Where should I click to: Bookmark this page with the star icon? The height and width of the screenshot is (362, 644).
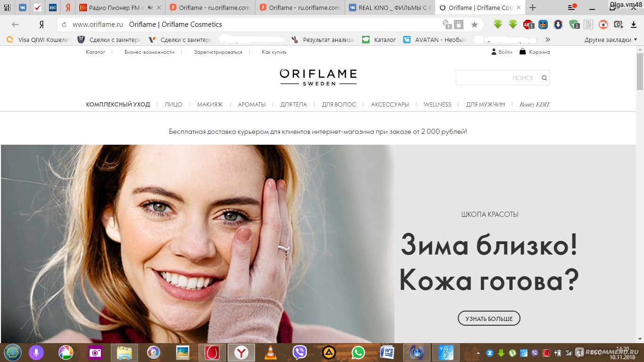click(474, 25)
